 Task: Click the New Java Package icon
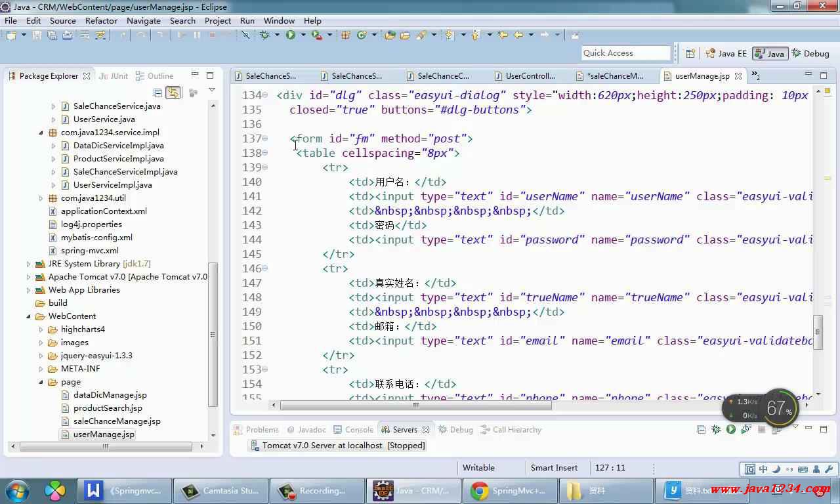click(x=346, y=35)
